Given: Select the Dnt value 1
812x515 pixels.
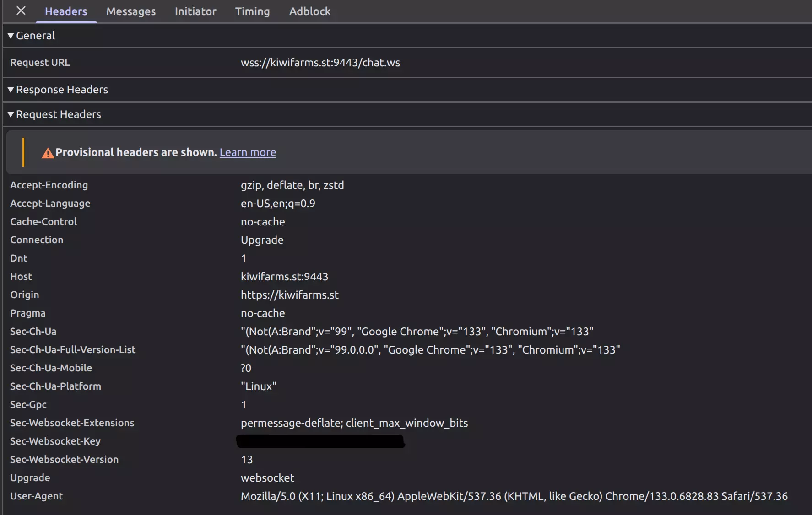Looking at the screenshot, I should point(244,258).
